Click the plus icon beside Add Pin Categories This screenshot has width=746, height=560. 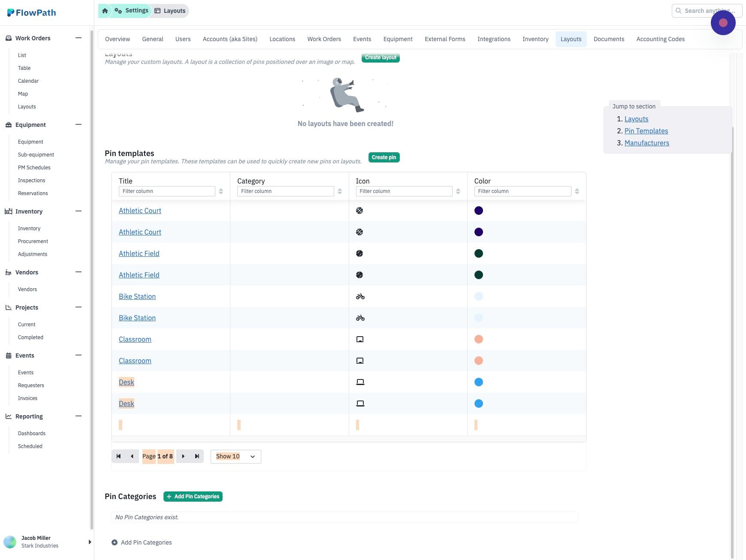tap(115, 542)
